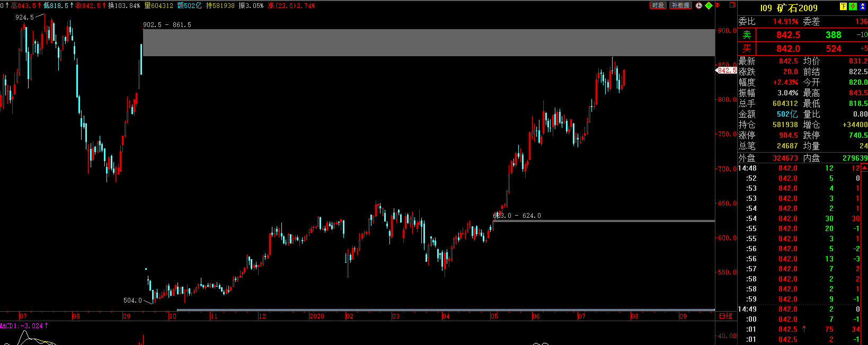This screenshot has height=345, width=868.
Task: Click the 振幅 value 3.04%
Action: pyautogui.click(x=787, y=93)
